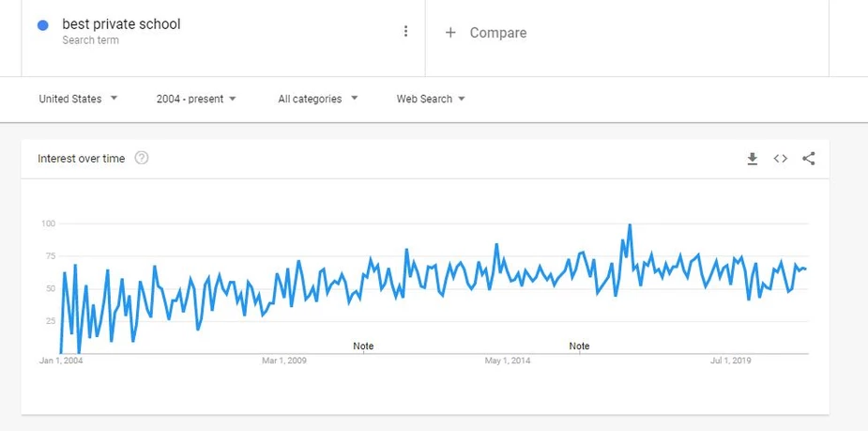
Task: Expand the United States region dropdown
Action: (x=78, y=100)
